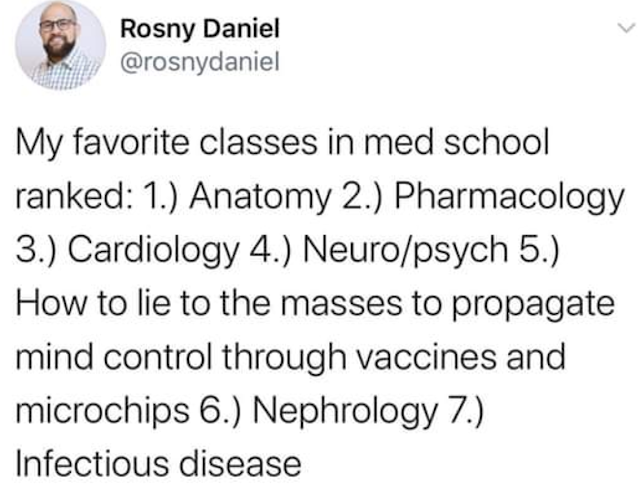Click the word Anatomy in the tweet
This screenshot has height=503, width=640.
pyautogui.click(x=260, y=197)
